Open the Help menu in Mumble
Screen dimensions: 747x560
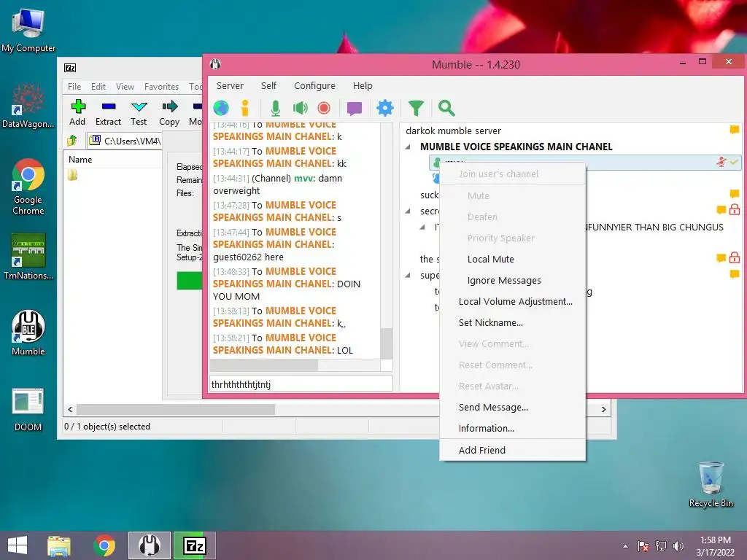point(363,86)
